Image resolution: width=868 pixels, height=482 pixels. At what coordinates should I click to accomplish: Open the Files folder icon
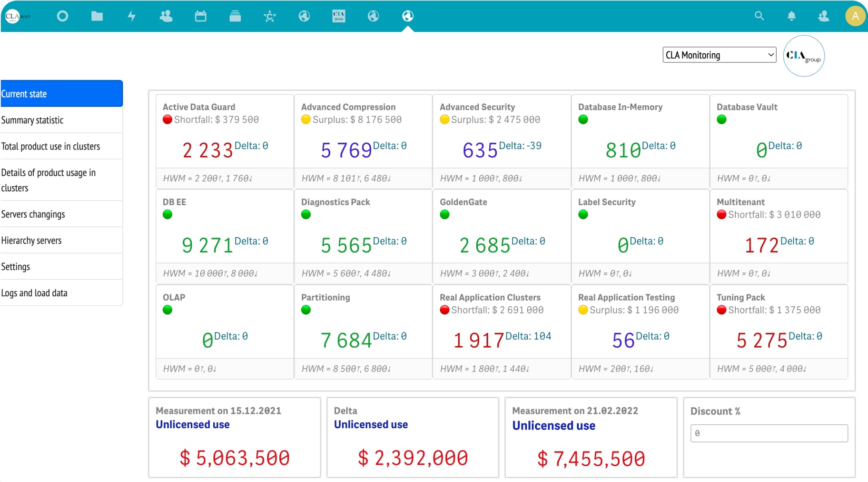[x=97, y=16]
